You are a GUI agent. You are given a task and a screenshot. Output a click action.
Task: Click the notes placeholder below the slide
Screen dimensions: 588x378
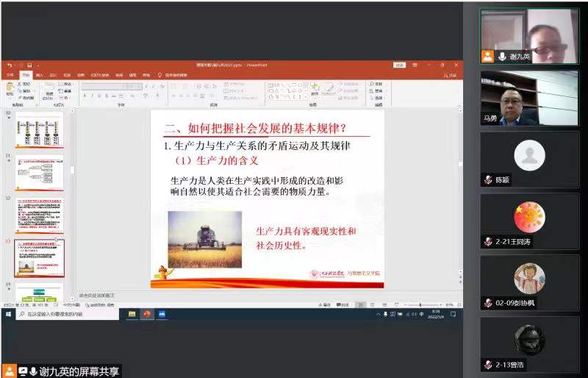265,296
